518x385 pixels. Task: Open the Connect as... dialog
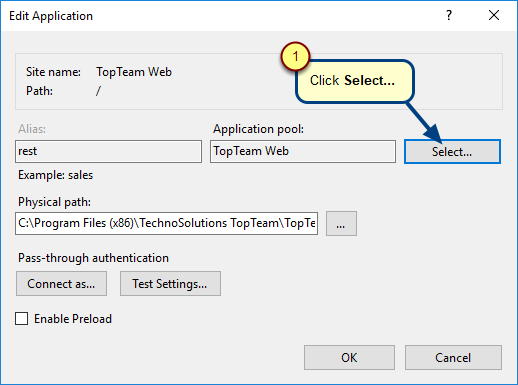tap(61, 284)
